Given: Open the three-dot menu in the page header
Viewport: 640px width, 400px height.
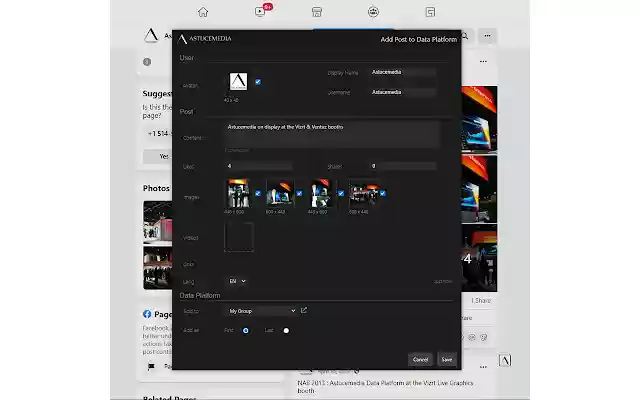Looking at the screenshot, I should click(x=487, y=36).
